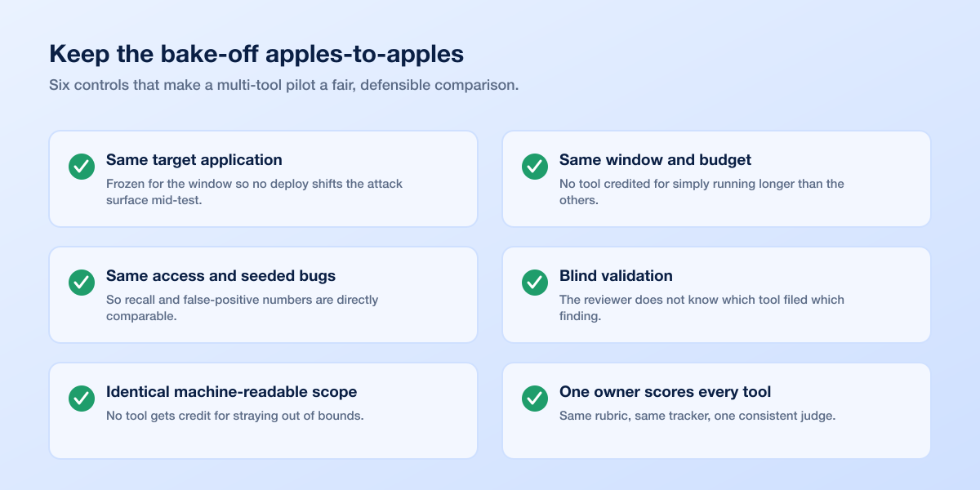
Task: Click the Blind validation checkmark icon
Action: 535,283
